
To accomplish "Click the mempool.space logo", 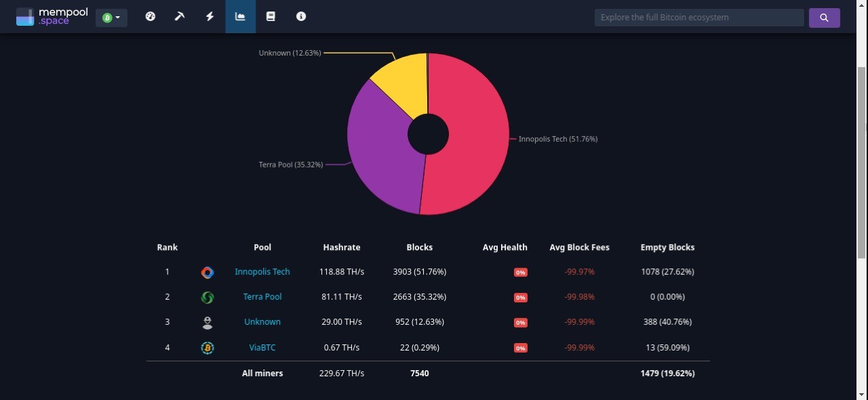I will click(x=52, y=17).
